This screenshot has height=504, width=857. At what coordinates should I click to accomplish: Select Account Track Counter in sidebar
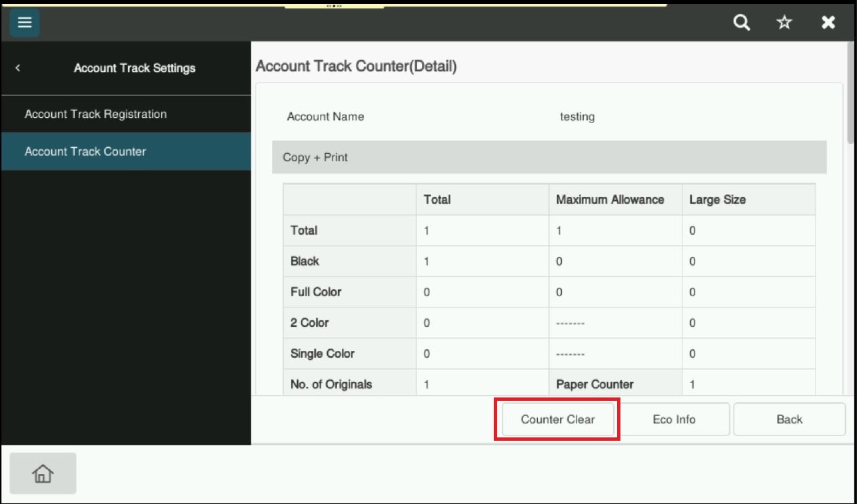click(x=85, y=151)
